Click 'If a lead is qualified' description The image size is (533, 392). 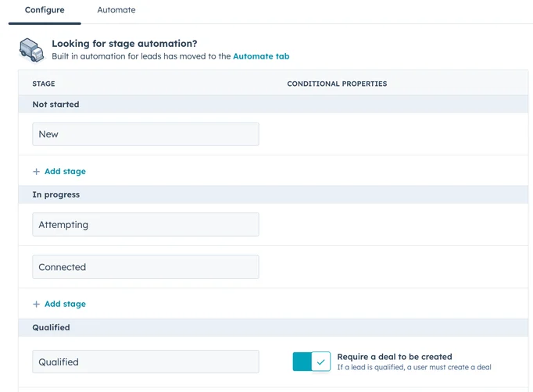414,367
